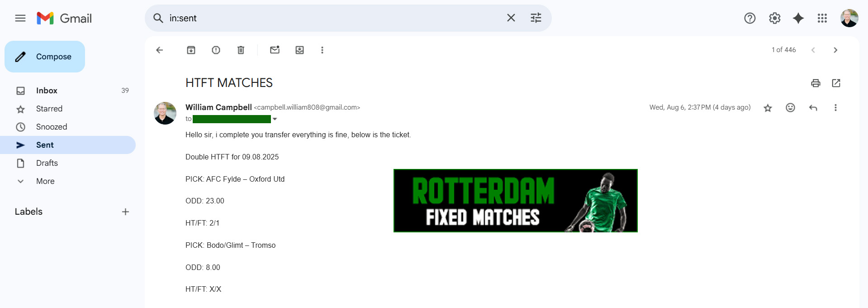868x308 pixels.
Task: Open the Drafts folder
Action: (x=68, y=163)
